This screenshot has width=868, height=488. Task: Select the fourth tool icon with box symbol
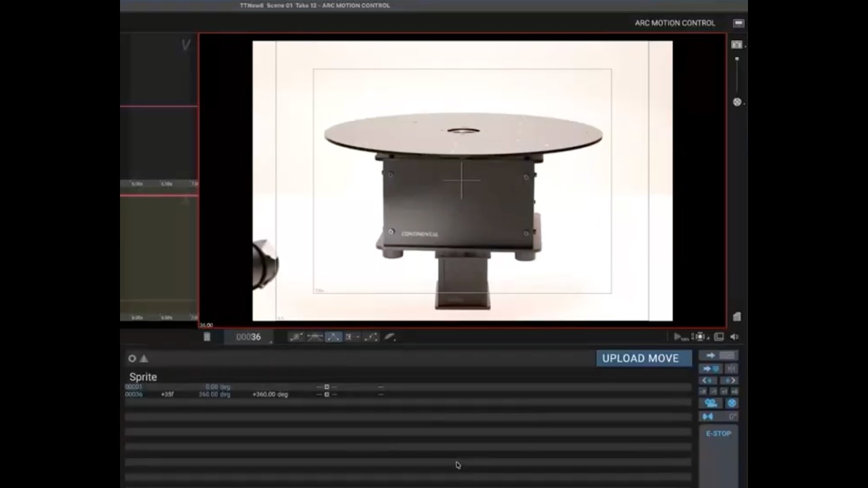[x=351, y=337]
